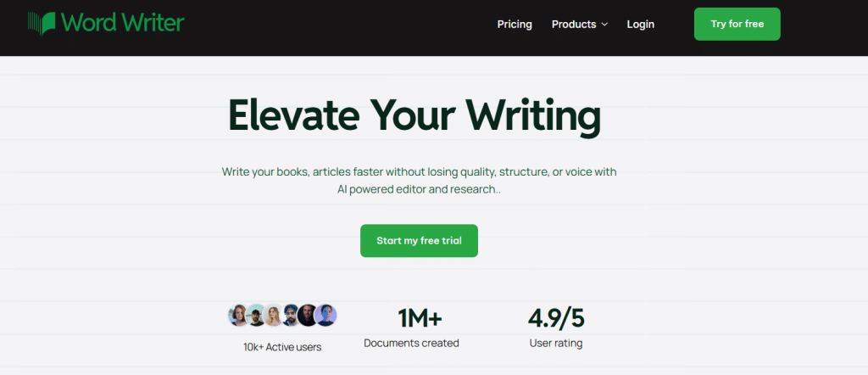
Task: Select the avatar with purple background
Action: tap(325, 315)
